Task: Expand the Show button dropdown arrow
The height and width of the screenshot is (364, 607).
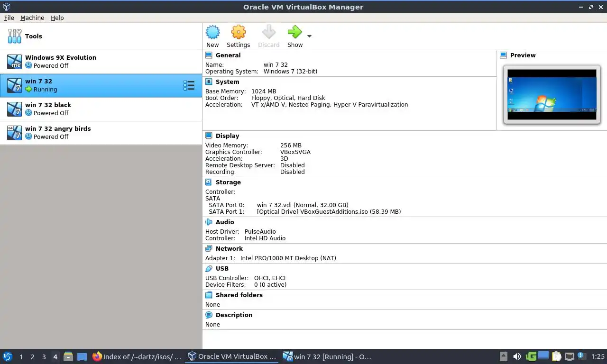Action: coord(309,36)
